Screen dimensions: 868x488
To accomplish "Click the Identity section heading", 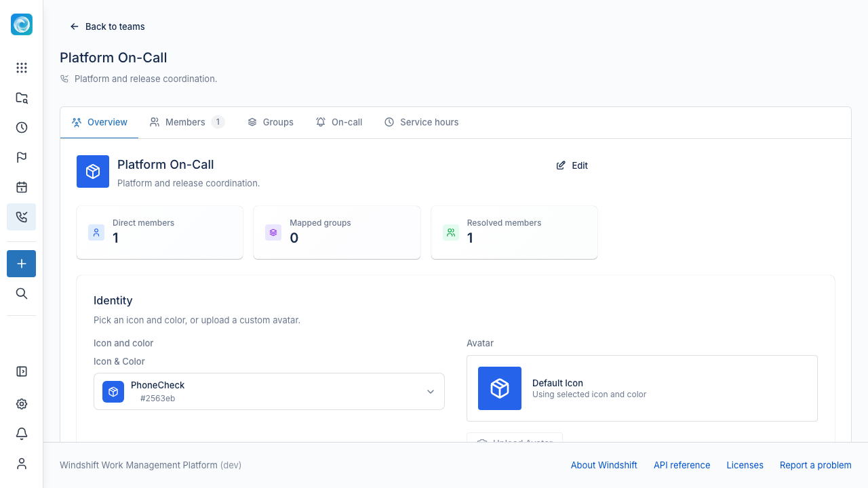I will tap(113, 300).
